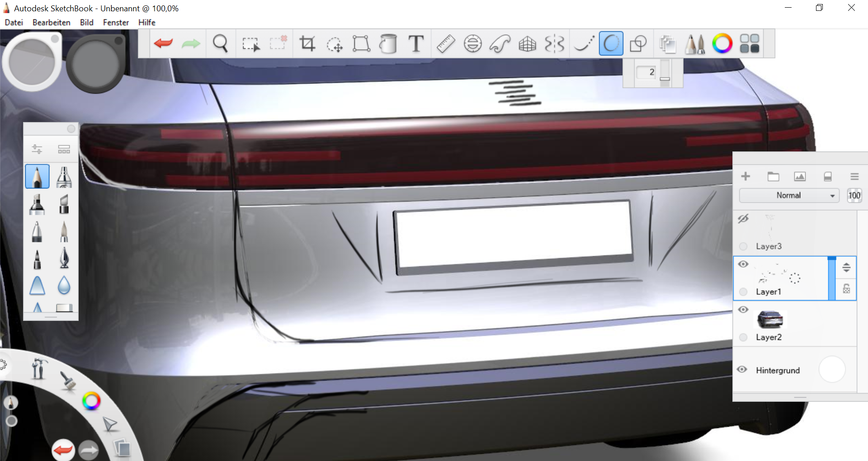Click the Zoom magnifier tool
This screenshot has height=461, width=868.
coord(220,44)
